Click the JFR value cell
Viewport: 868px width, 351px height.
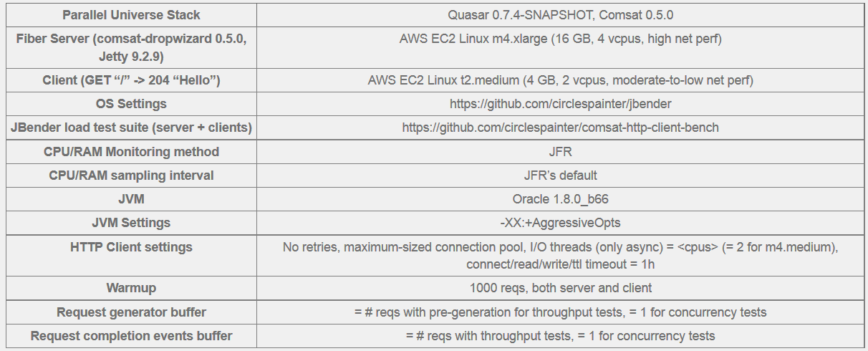coord(561,152)
